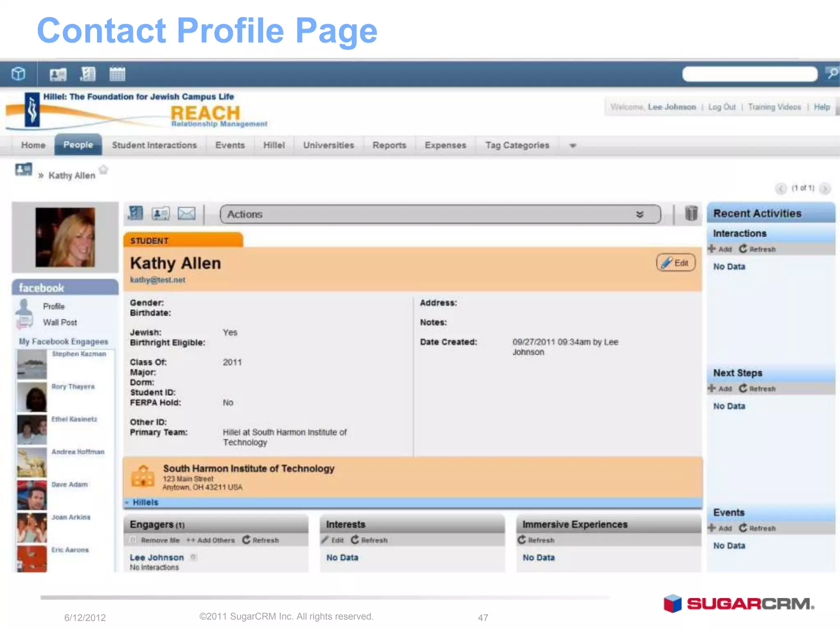
Task: Open the Hillel tab
Action: [274, 145]
